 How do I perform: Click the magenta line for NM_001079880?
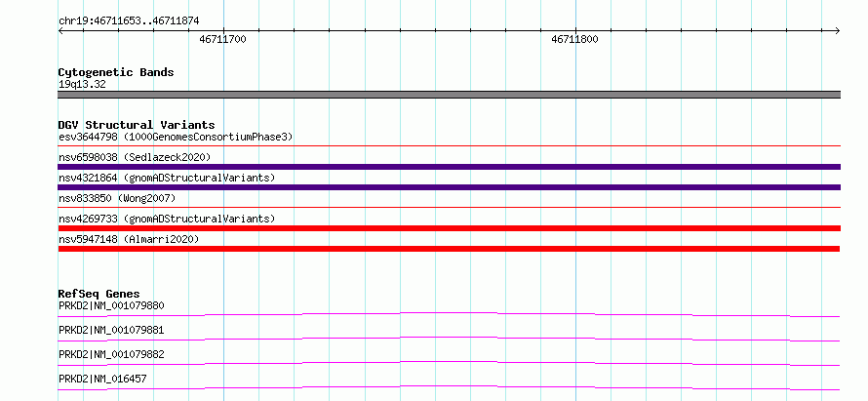[449, 314]
